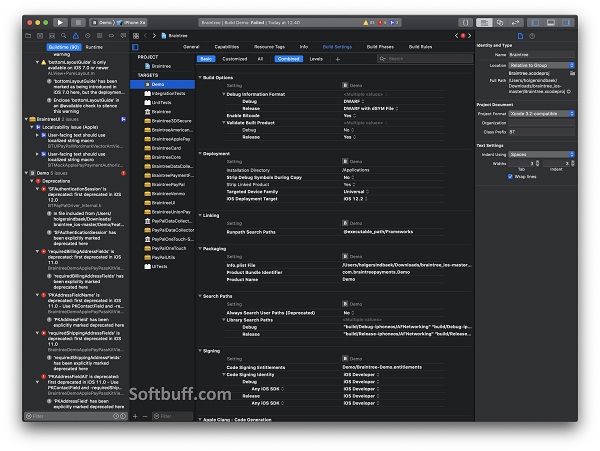Open the Debug navigator icon
This screenshot has width=600, height=451.
click(x=99, y=36)
